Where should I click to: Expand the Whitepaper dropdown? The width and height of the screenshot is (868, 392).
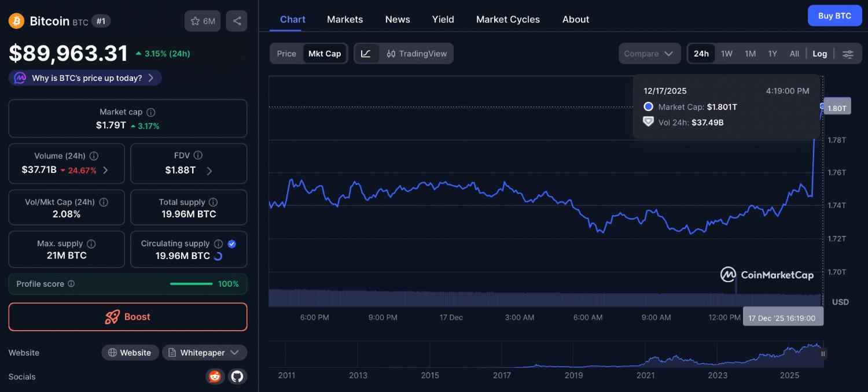click(204, 353)
